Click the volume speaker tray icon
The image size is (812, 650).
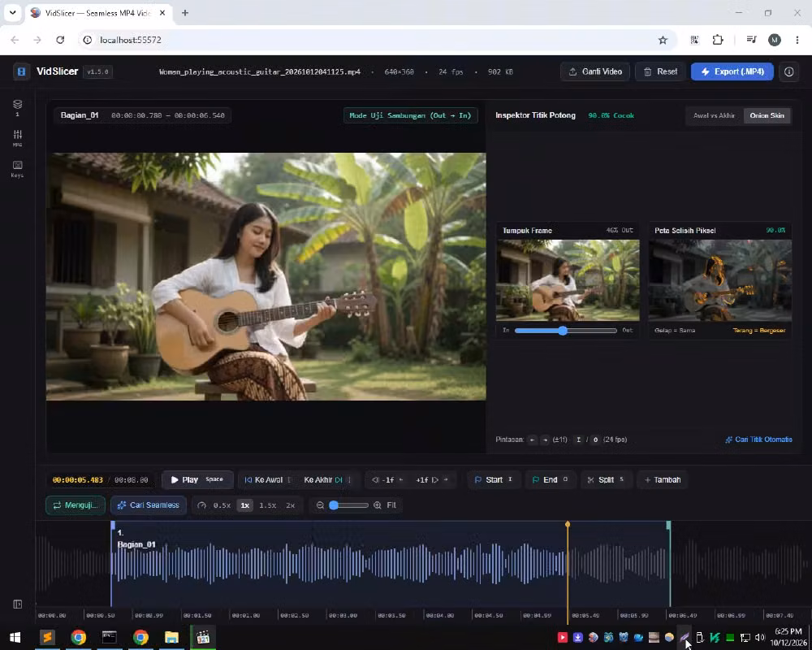pyautogui.click(x=760, y=637)
